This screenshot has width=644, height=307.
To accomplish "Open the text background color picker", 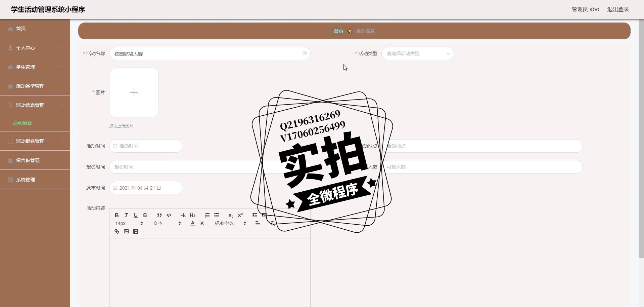I will coord(202,223).
